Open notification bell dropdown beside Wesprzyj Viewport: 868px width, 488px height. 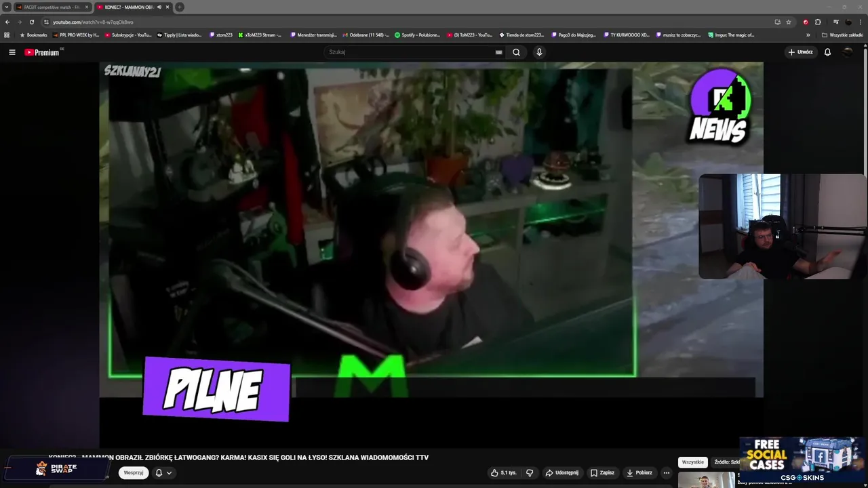click(163, 472)
